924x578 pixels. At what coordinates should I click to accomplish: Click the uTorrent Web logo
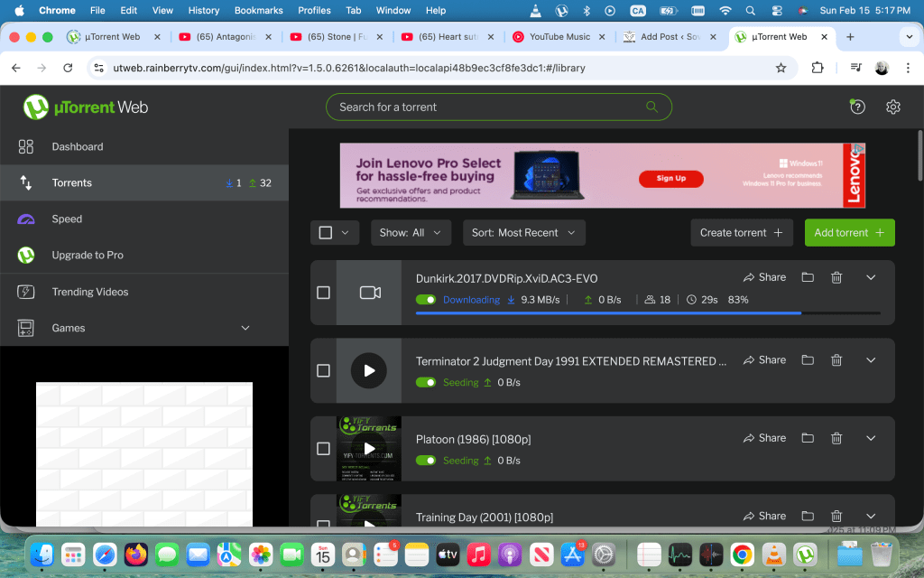click(86, 107)
